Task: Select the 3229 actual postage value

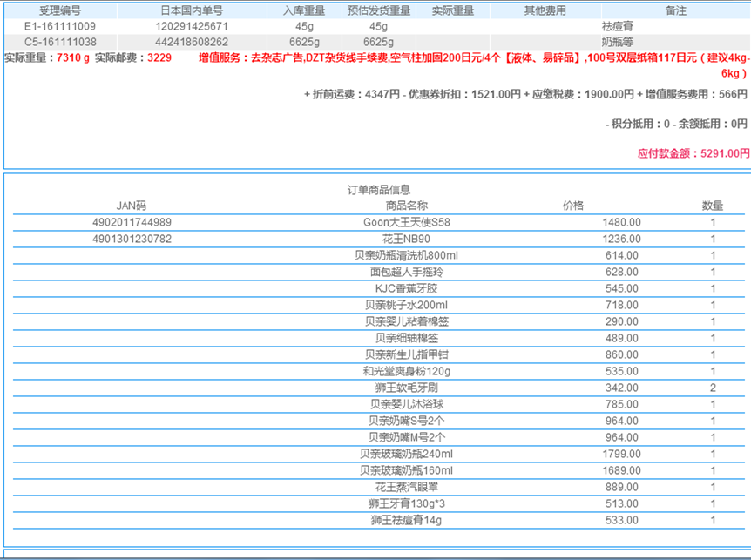Action: (159, 57)
